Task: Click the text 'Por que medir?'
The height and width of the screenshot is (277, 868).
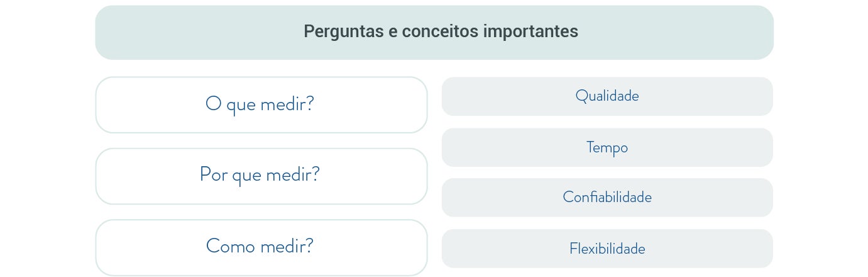Action: tap(260, 174)
